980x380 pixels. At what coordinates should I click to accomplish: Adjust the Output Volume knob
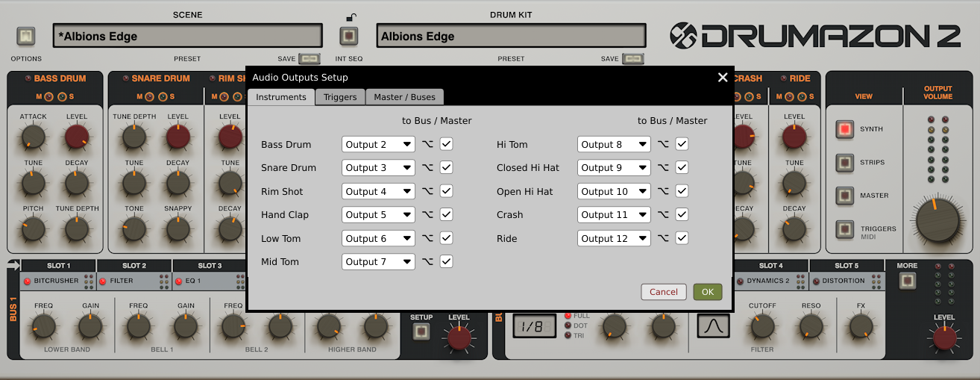pos(937,222)
